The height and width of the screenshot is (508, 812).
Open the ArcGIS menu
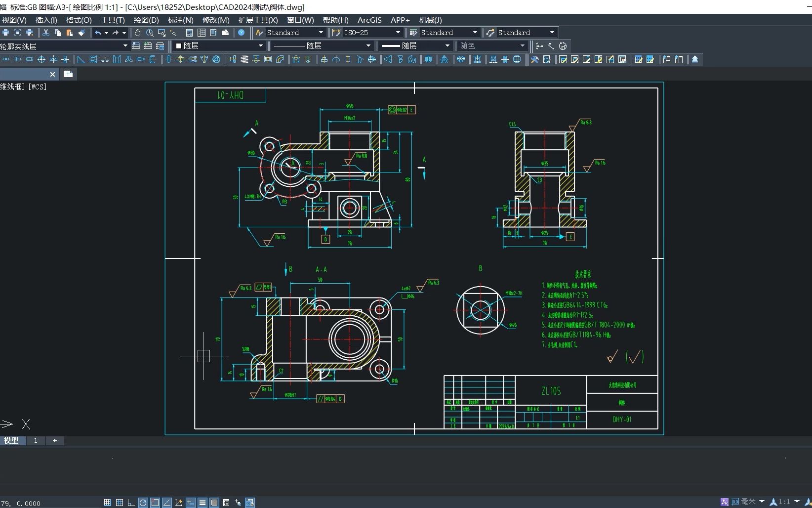point(369,20)
